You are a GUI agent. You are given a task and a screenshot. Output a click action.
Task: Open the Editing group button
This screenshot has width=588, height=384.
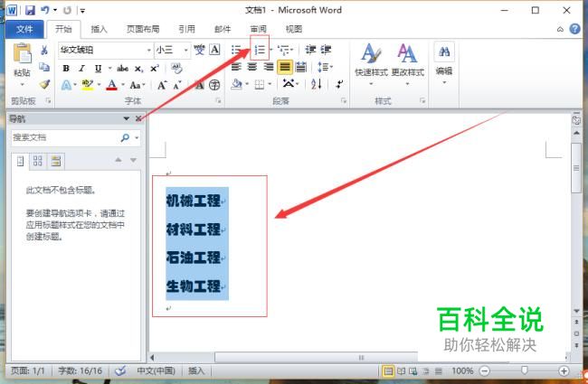tap(444, 63)
